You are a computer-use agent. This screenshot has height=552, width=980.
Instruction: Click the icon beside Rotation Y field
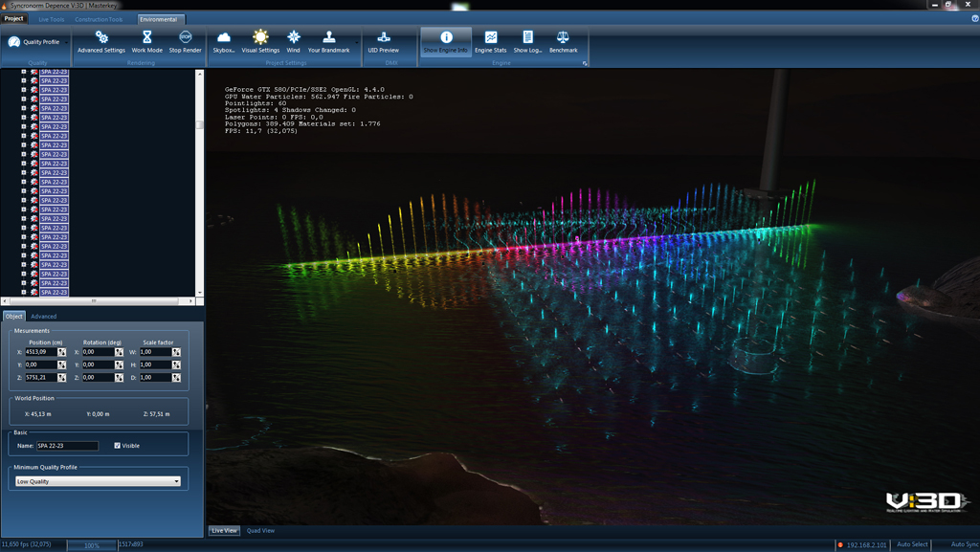click(119, 364)
